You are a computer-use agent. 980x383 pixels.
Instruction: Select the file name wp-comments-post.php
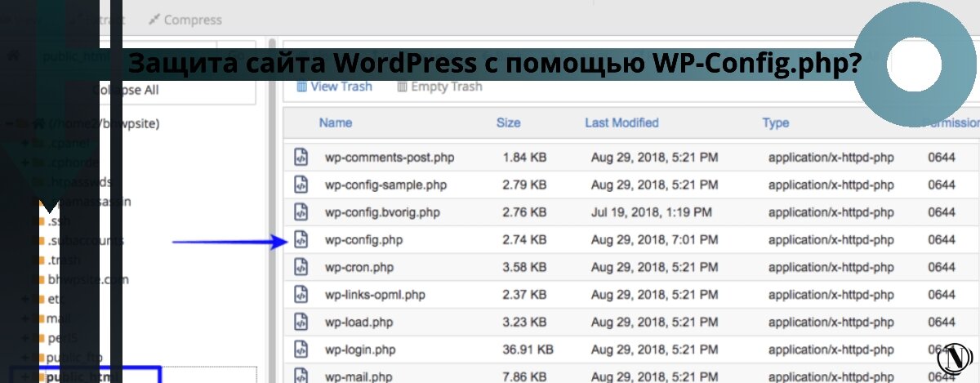[x=390, y=157]
